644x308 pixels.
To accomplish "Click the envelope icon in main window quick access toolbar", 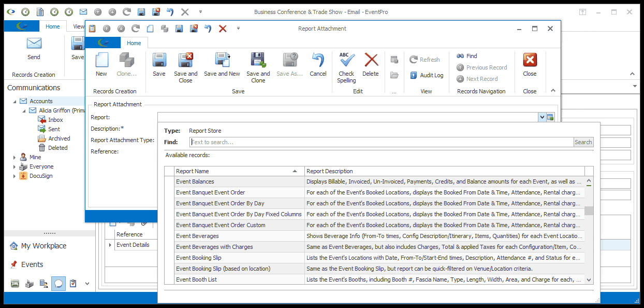I will coord(83,11).
